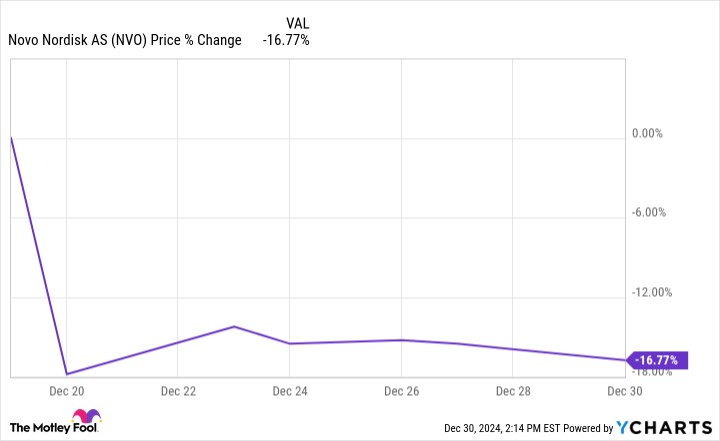Image resolution: width=720 pixels, height=441 pixels.
Task: Click the line's peak near Dec 23
Action: [x=234, y=327]
